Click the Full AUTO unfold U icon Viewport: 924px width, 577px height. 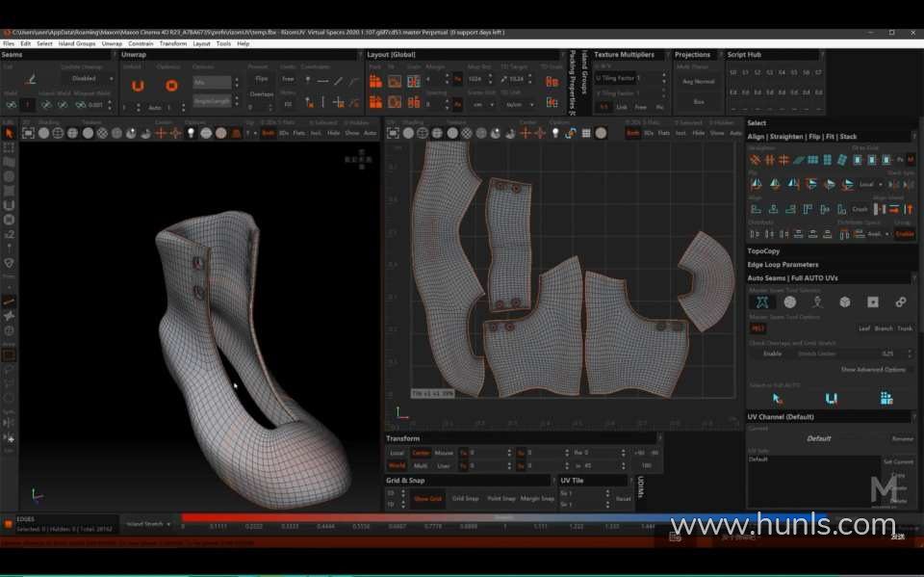[x=831, y=398]
